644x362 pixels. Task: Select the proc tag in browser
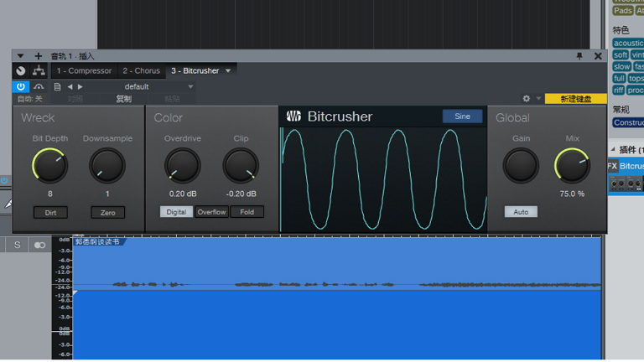[636, 90]
